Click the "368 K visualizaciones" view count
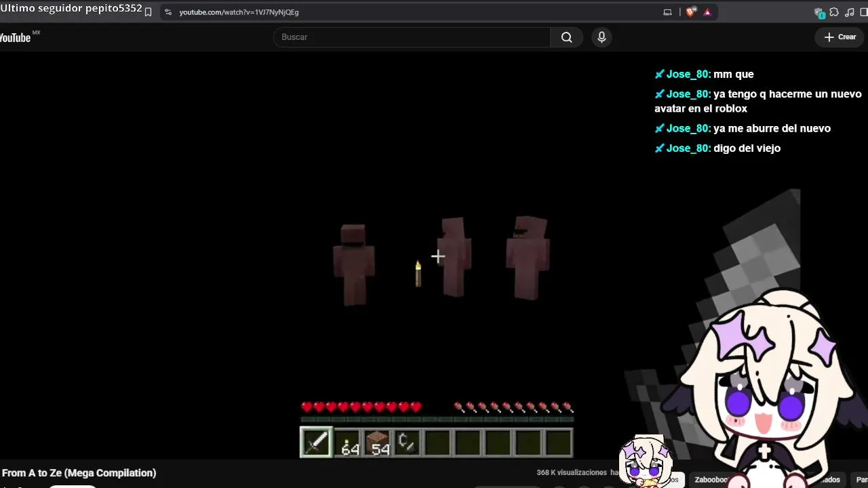The image size is (868, 488). 572,472
